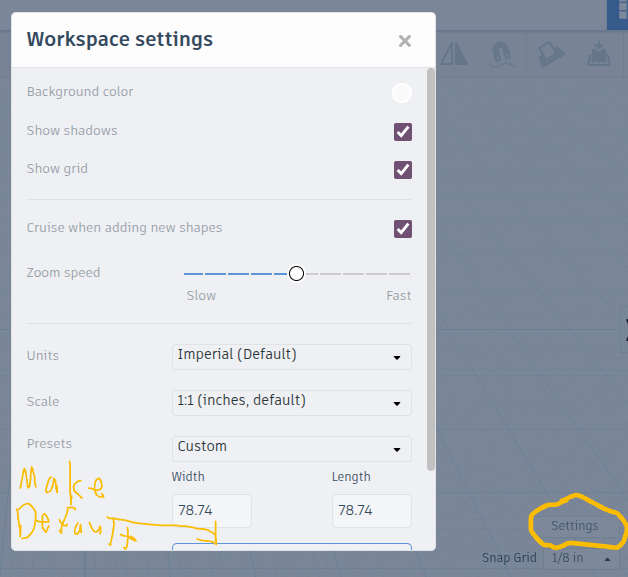
Task: Open Settings button in the workspace
Action: tap(575, 525)
